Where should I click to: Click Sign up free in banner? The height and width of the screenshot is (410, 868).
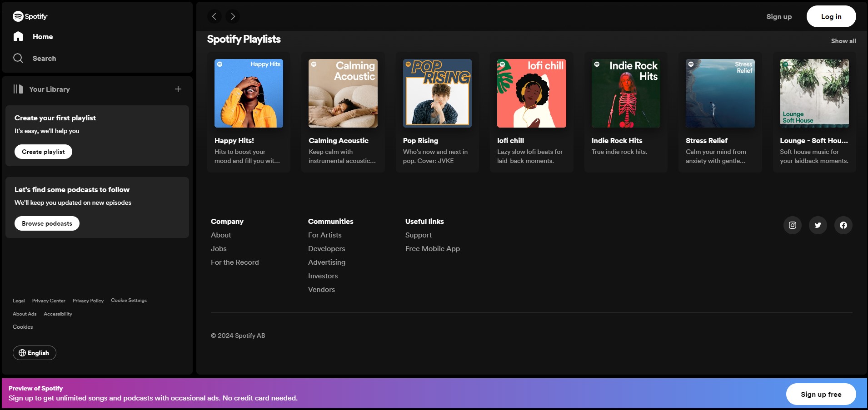821,394
